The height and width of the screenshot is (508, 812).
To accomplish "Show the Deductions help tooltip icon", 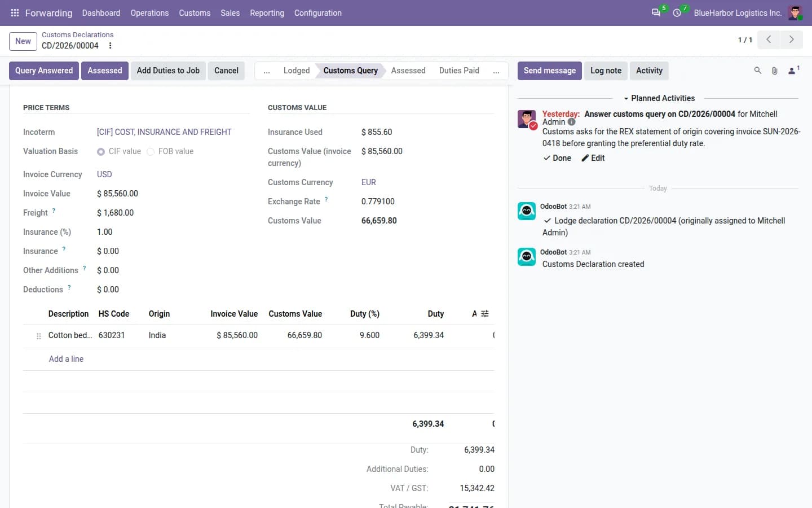I will [x=69, y=287].
